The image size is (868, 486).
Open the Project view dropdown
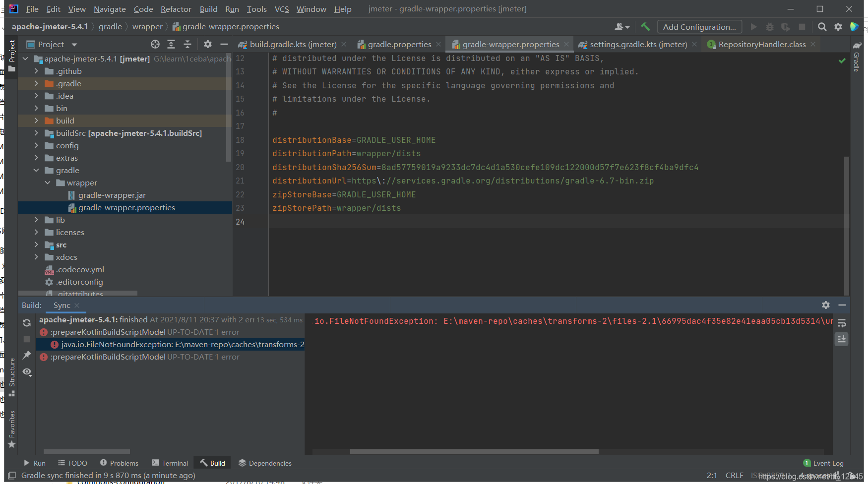click(74, 45)
